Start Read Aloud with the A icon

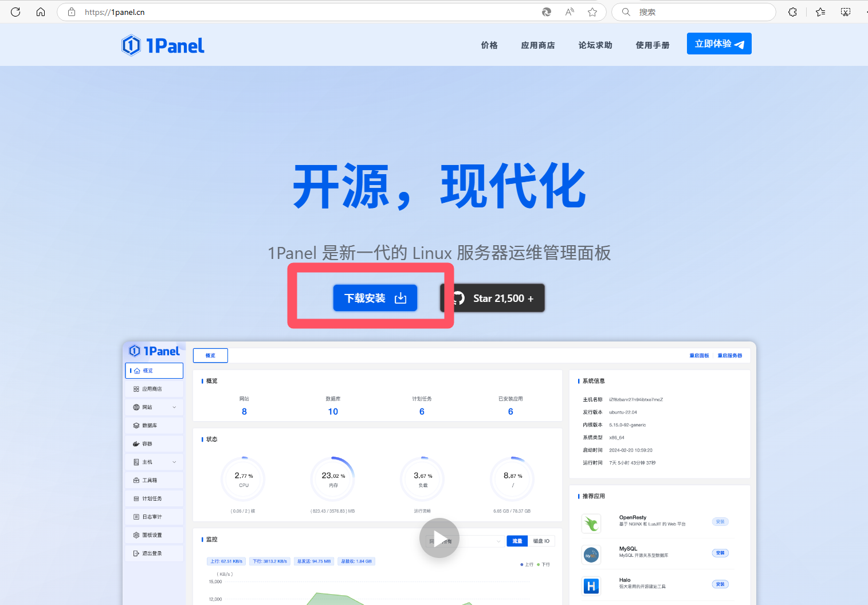pyautogui.click(x=569, y=12)
